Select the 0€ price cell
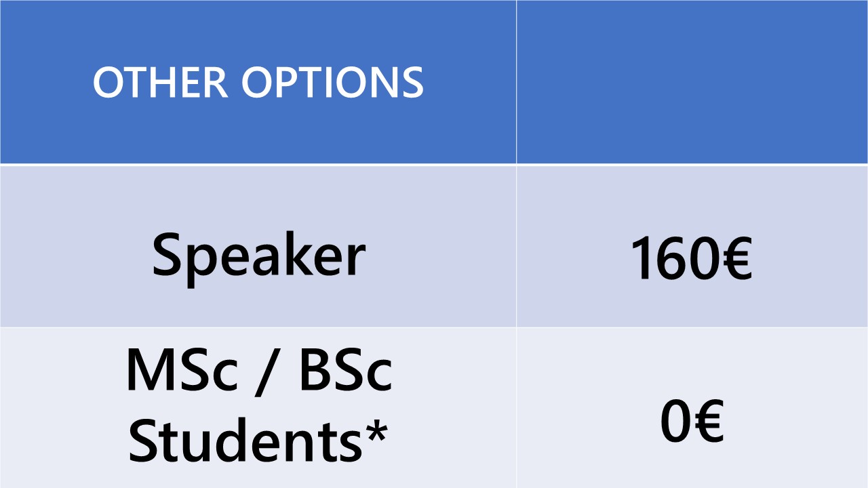Image resolution: width=868 pixels, height=488 pixels. pos(692,408)
